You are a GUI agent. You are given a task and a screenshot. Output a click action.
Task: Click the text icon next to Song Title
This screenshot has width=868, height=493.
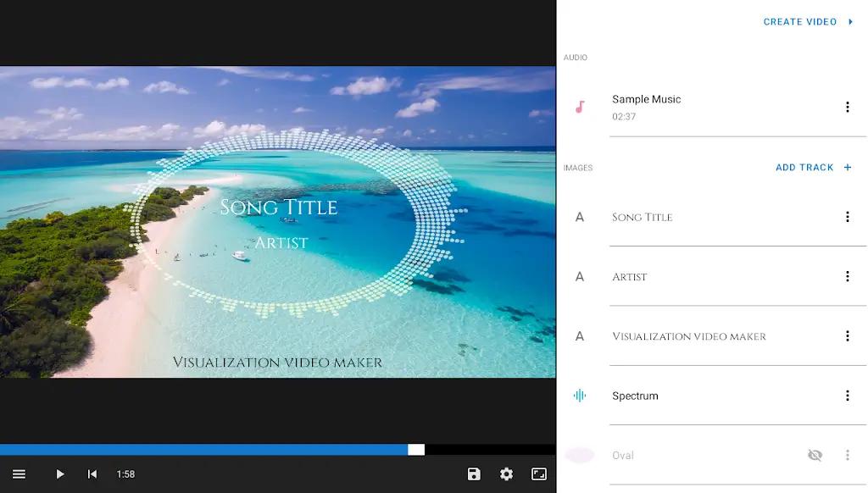[580, 217]
